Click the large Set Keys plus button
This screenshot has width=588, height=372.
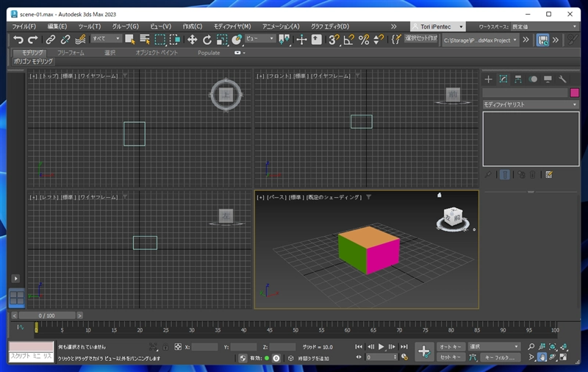pos(424,351)
